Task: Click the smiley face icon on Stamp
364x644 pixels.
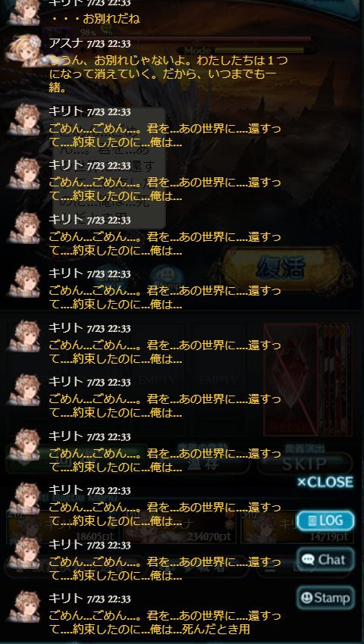Action: point(307,598)
